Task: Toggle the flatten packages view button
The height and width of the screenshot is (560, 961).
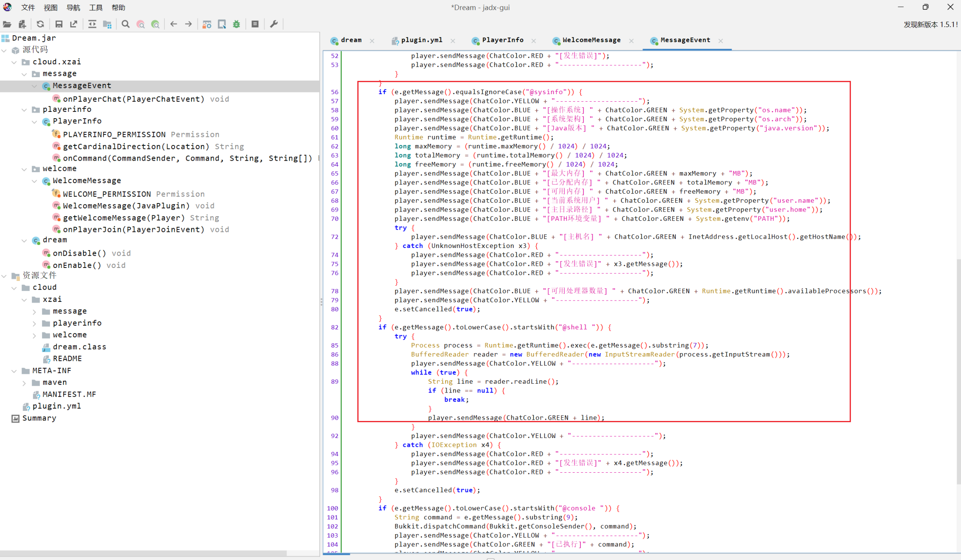Action: click(x=107, y=24)
